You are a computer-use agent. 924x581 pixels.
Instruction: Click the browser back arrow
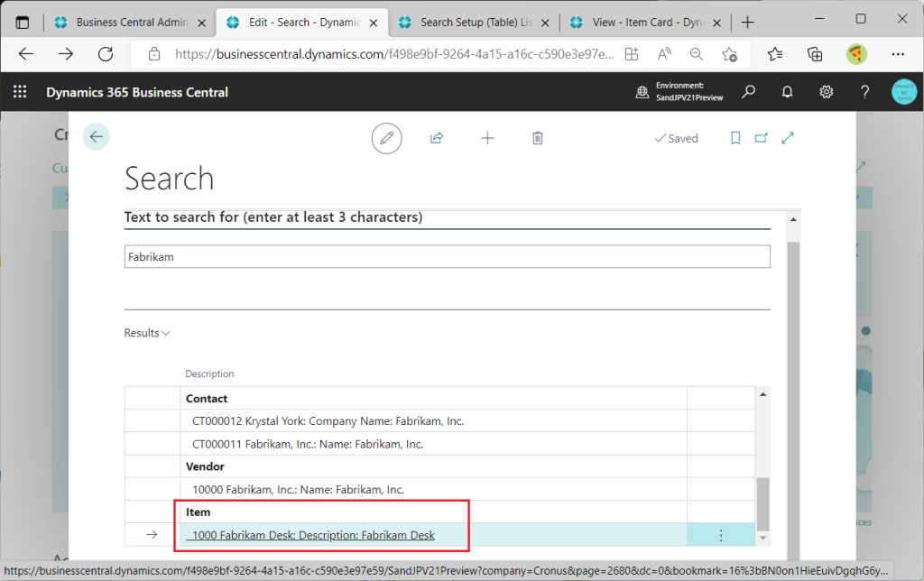pyautogui.click(x=26, y=54)
